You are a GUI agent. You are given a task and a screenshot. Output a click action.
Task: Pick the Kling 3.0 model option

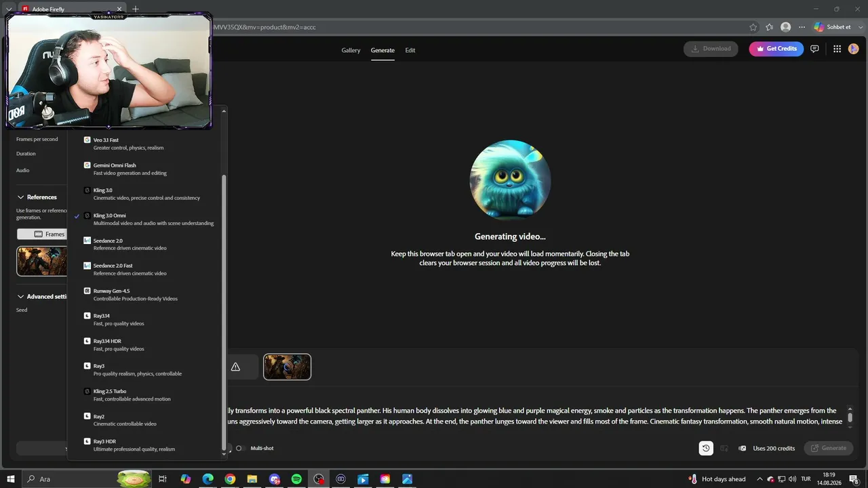pos(145,194)
